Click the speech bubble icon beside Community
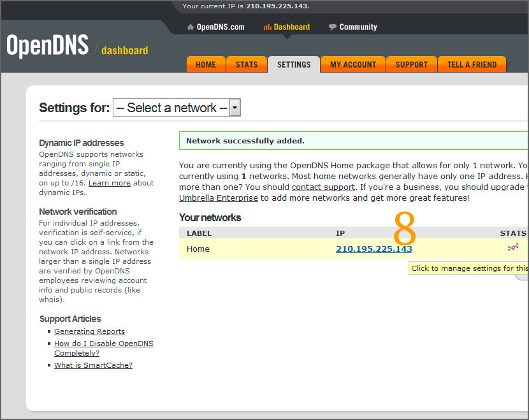This screenshot has width=529, height=420. [x=332, y=27]
